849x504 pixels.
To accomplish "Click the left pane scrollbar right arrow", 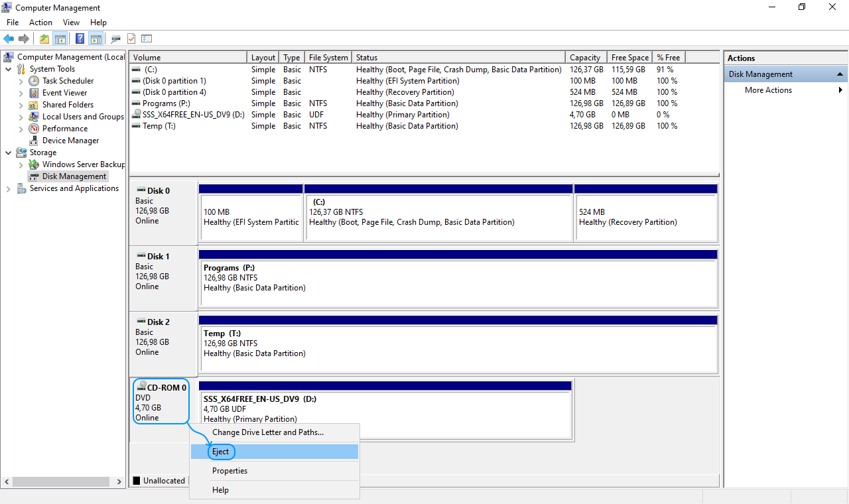I will (119, 481).
